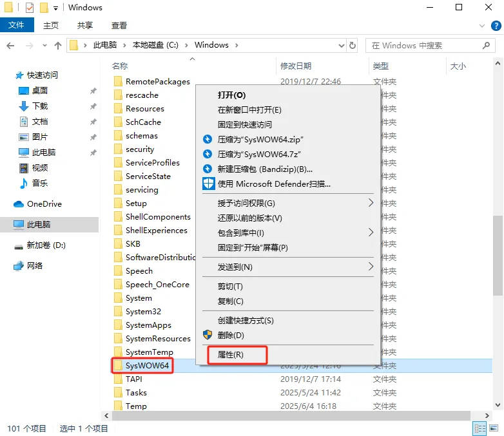Choose 新建压缩包 (Bandizip)(B)...

[287, 169]
